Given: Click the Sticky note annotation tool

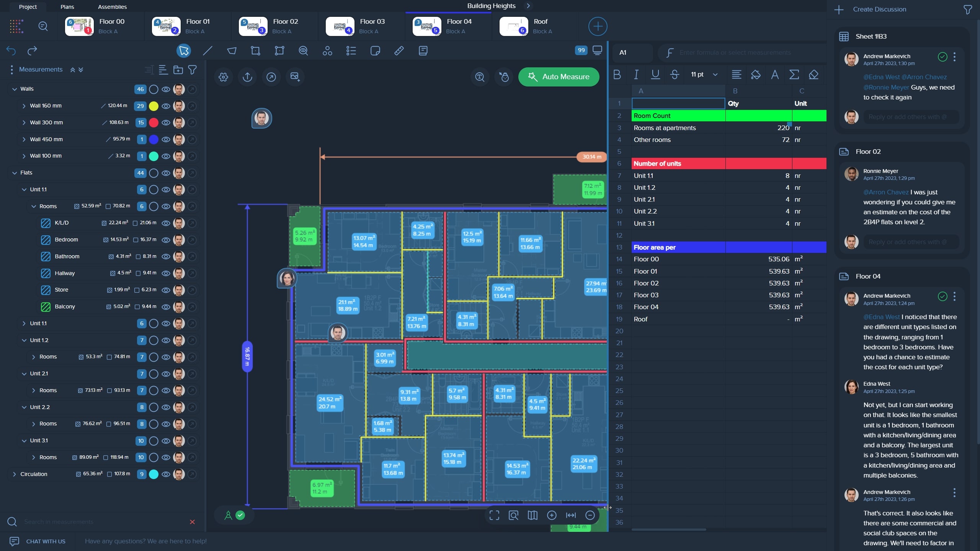Looking at the screenshot, I should point(375,51).
